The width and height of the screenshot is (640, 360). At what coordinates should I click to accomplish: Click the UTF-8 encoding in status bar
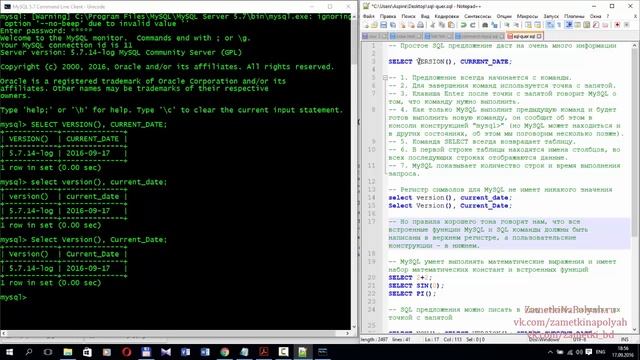tap(579, 340)
